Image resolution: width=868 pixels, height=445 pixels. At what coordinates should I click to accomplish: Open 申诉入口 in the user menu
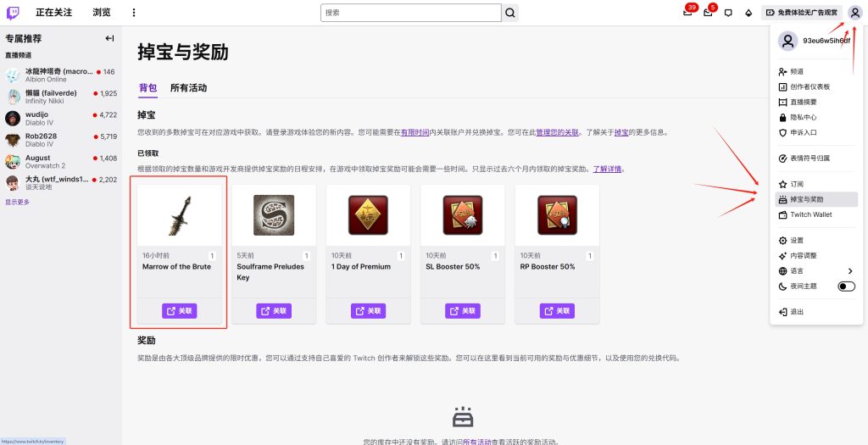(x=816, y=133)
